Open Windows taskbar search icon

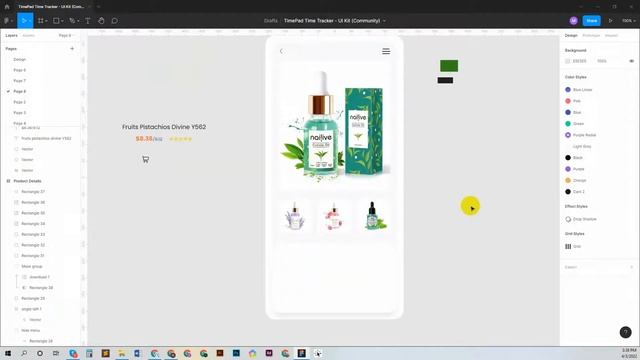point(24,353)
